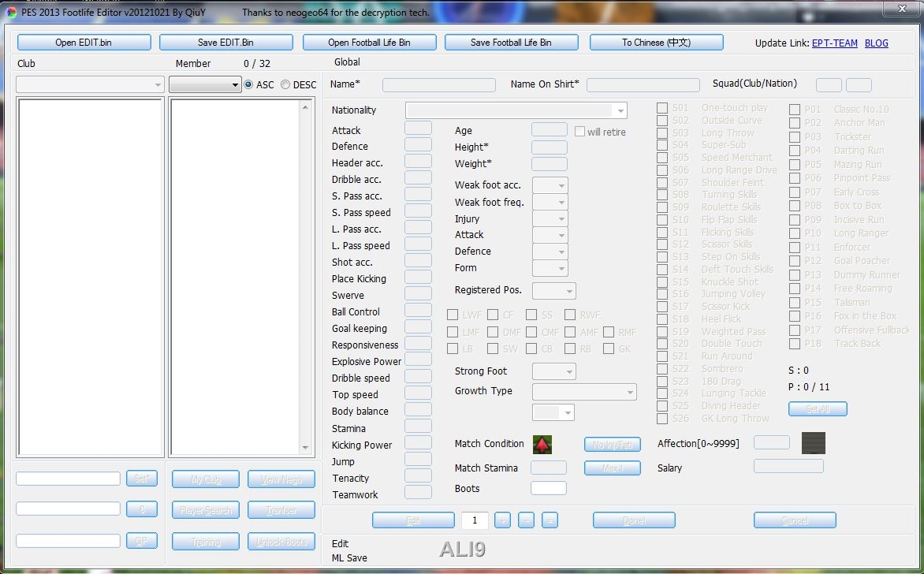Viewport: 924px width, 574px height.
Task: Open the Strong Foot dropdown
Action: point(554,371)
